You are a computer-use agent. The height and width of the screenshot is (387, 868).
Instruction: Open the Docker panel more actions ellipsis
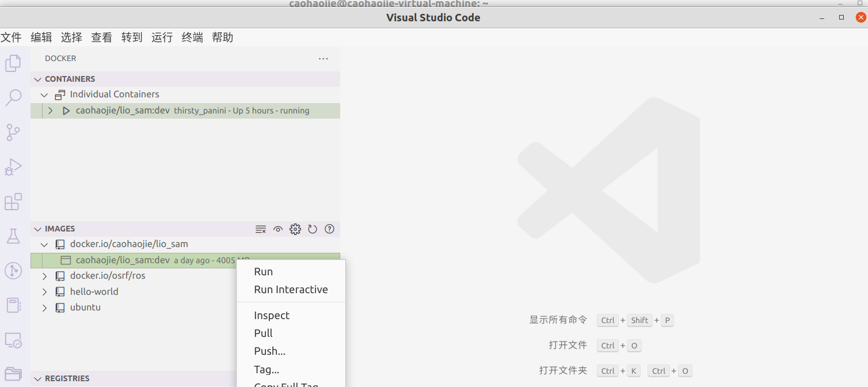323,59
